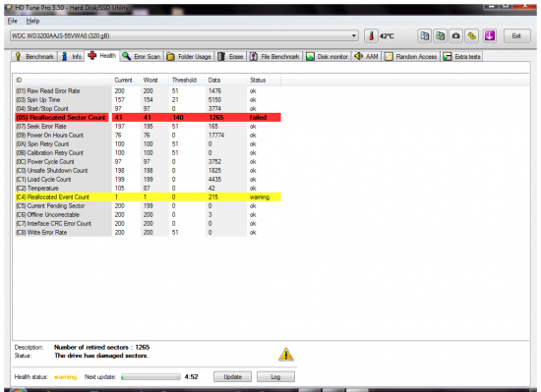Click the Update button
Screen dimensions: 541x392
point(232,377)
